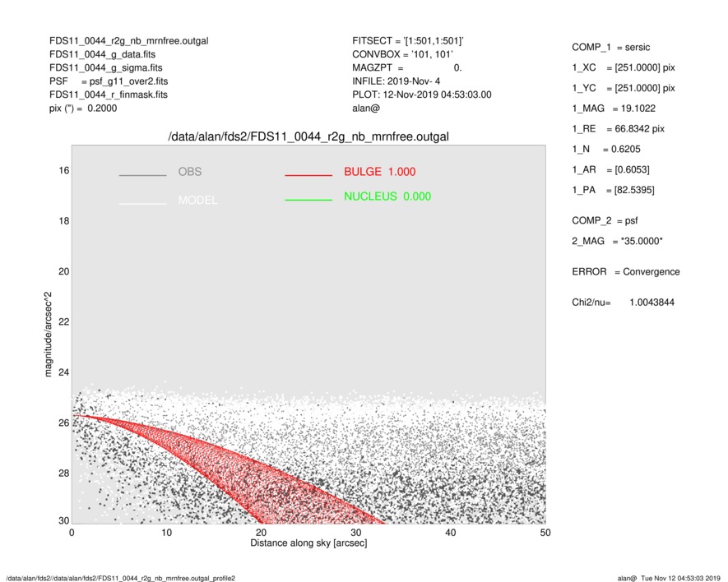Click the x-axis tick label 20
This screenshot has height=582, width=728.
[x=261, y=533]
